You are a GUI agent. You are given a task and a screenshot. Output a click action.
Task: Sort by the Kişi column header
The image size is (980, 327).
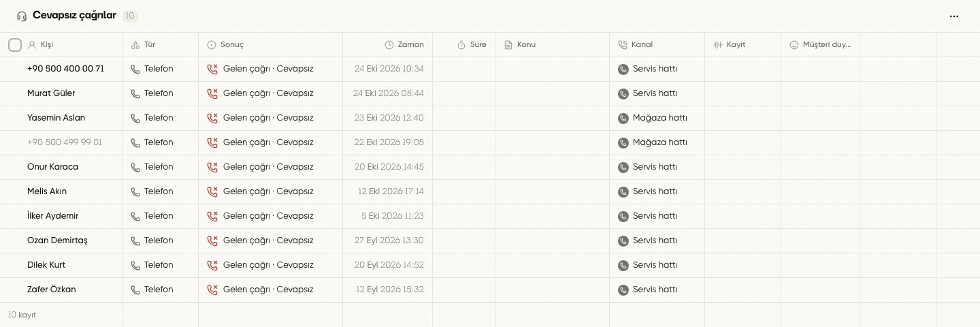46,45
